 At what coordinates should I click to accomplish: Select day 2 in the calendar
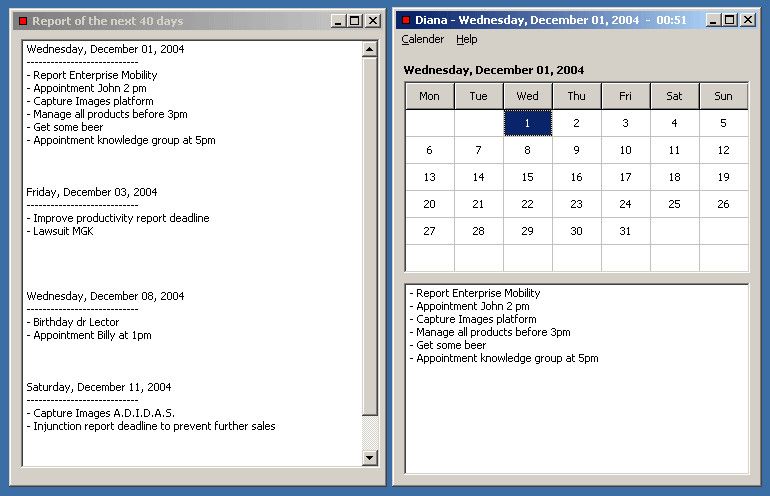pyautogui.click(x=577, y=123)
